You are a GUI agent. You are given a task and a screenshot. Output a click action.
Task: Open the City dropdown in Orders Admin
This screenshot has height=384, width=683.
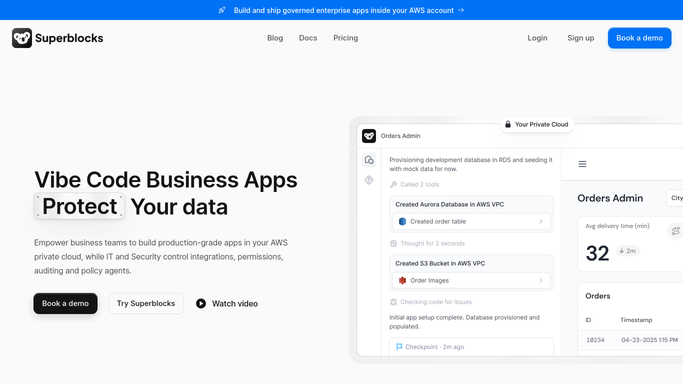tap(675, 198)
